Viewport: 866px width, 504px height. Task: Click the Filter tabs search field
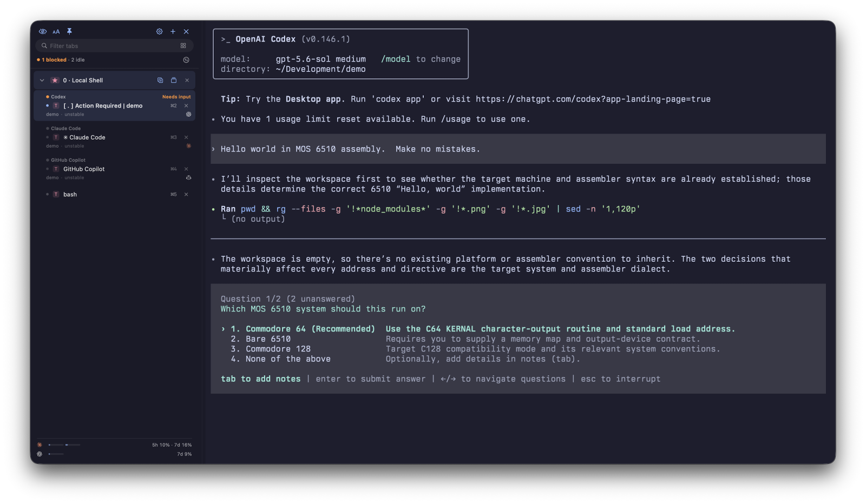pyautogui.click(x=114, y=46)
